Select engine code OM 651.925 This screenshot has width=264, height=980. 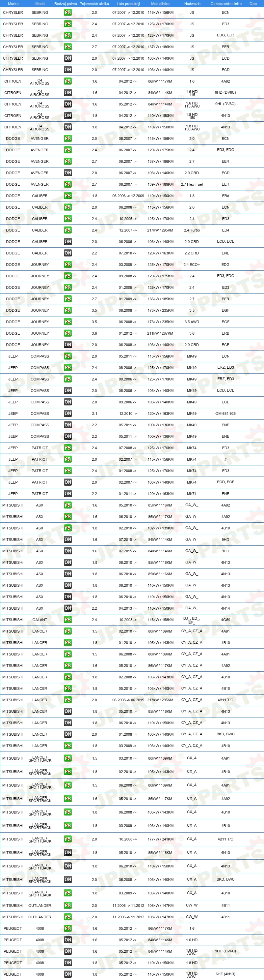pos(226,414)
